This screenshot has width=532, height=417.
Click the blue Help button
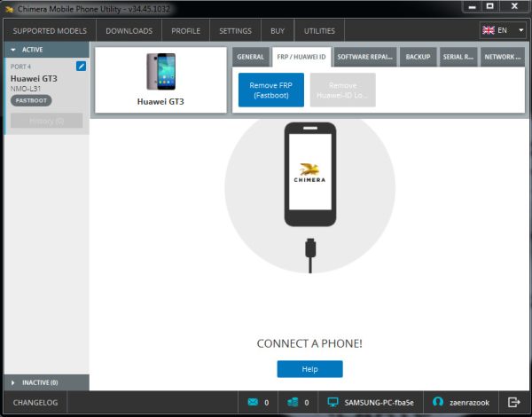click(309, 369)
